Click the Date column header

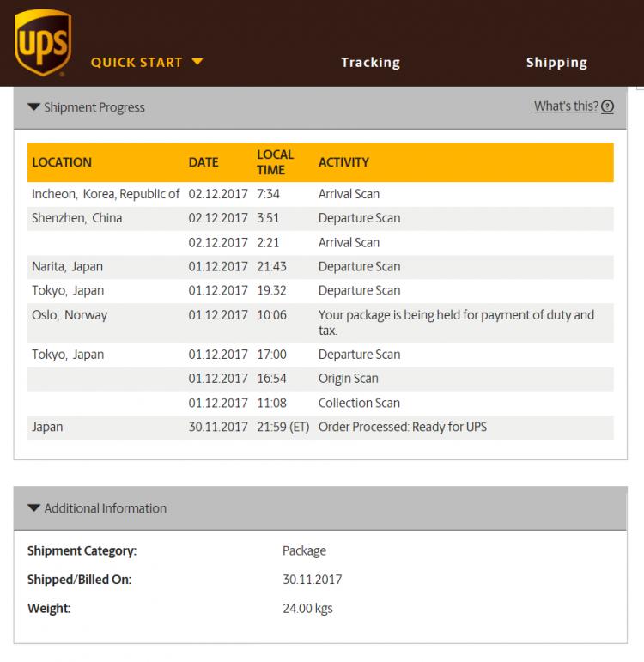click(x=204, y=162)
